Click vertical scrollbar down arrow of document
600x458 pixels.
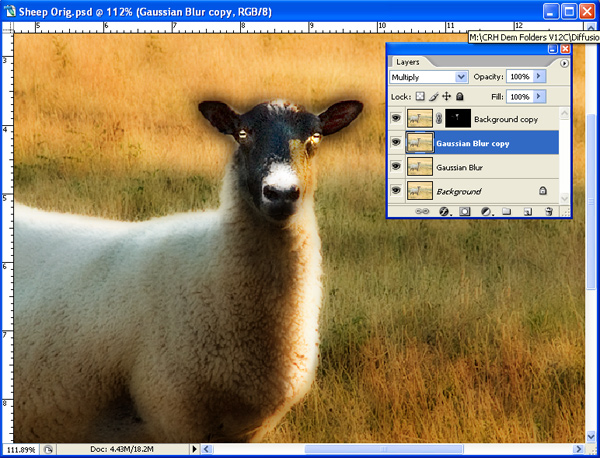[591, 436]
